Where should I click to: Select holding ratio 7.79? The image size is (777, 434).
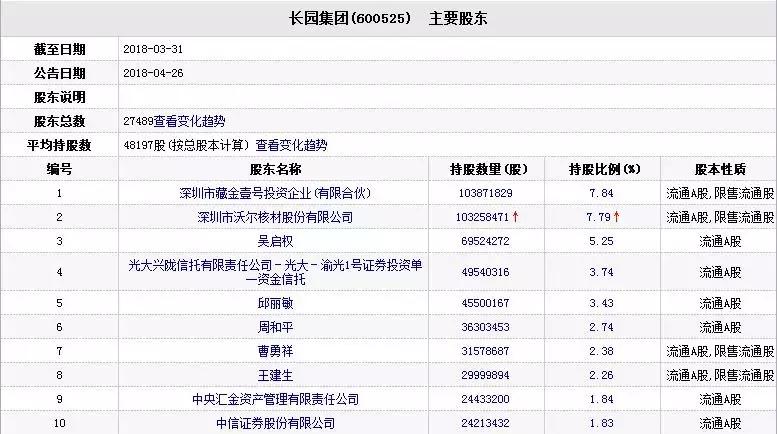[x=599, y=217]
